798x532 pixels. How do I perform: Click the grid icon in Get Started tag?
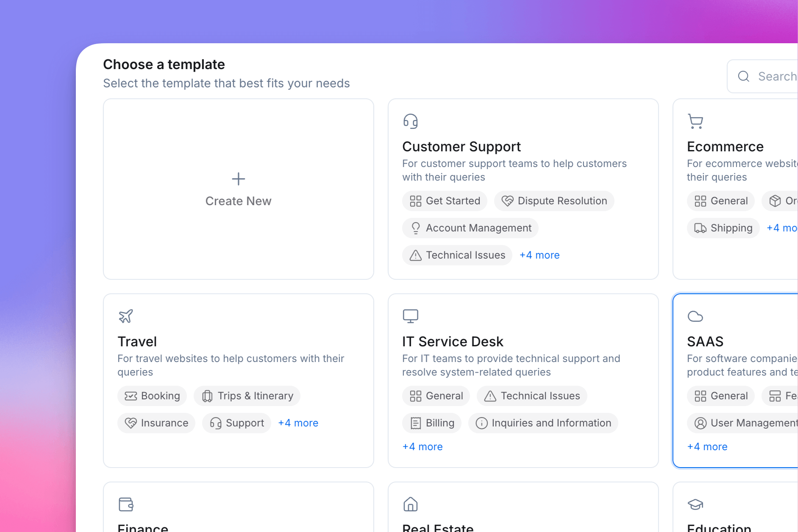click(x=416, y=201)
